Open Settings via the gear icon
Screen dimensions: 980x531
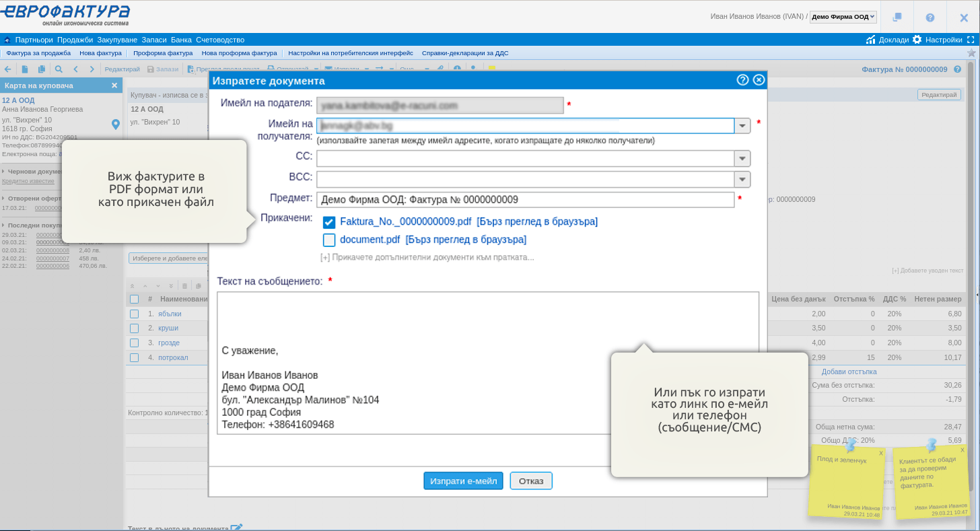917,40
